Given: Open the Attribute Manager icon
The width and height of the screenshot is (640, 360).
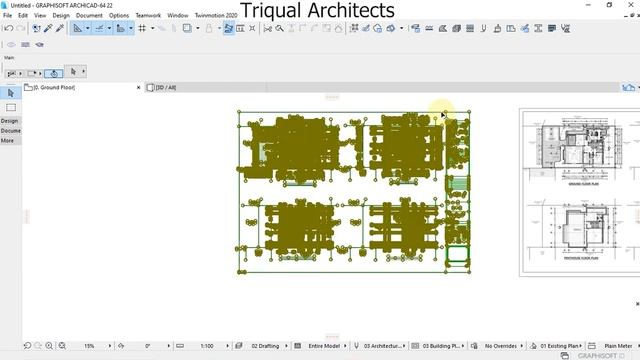Looking at the screenshot, I should [552, 28].
